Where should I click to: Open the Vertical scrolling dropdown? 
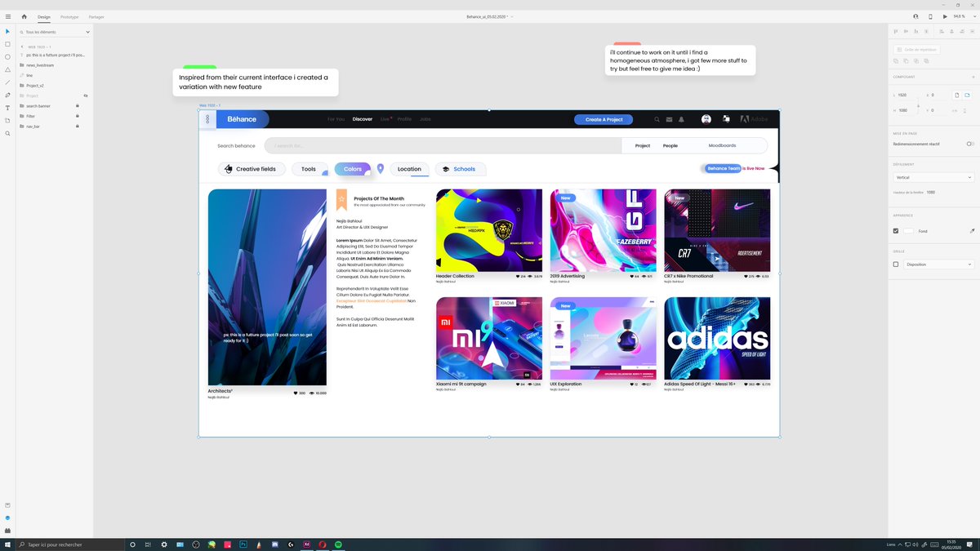click(934, 177)
